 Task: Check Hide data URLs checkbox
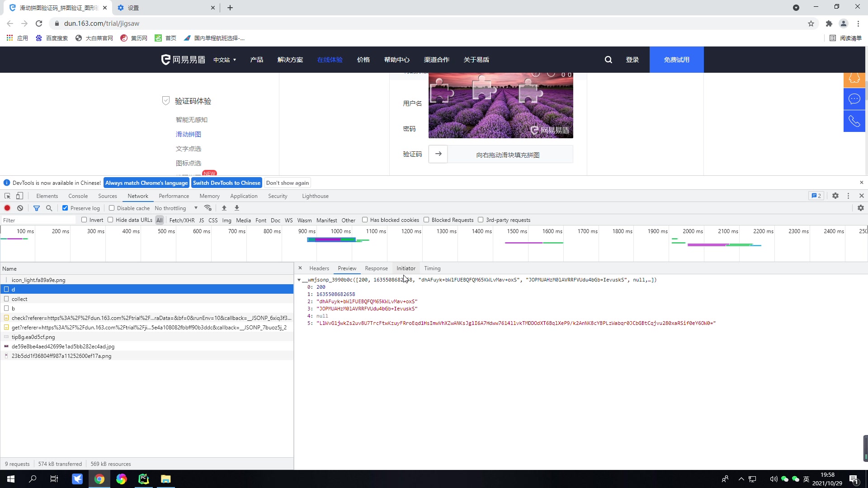pyautogui.click(x=110, y=220)
